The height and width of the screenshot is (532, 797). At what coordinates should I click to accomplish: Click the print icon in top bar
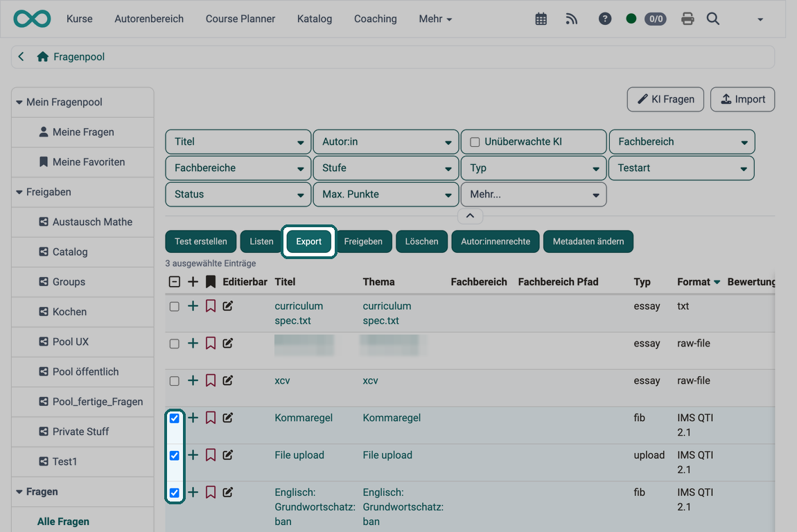pos(687,19)
